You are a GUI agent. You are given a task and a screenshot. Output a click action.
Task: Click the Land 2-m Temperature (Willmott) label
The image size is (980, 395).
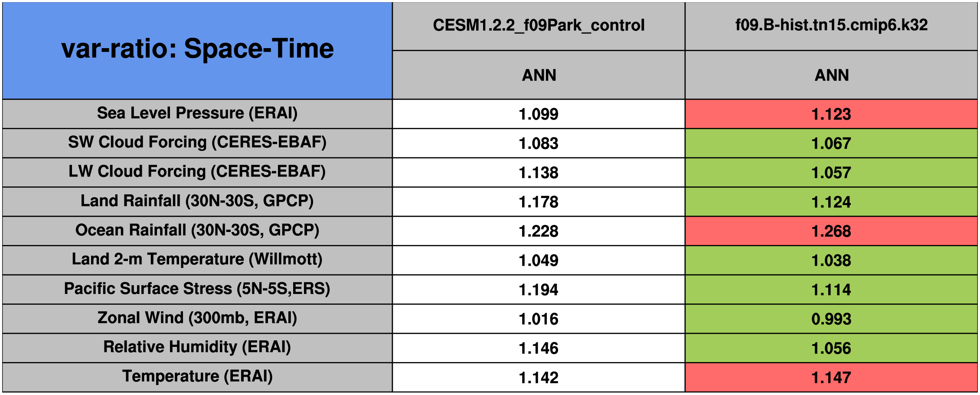pos(197,259)
